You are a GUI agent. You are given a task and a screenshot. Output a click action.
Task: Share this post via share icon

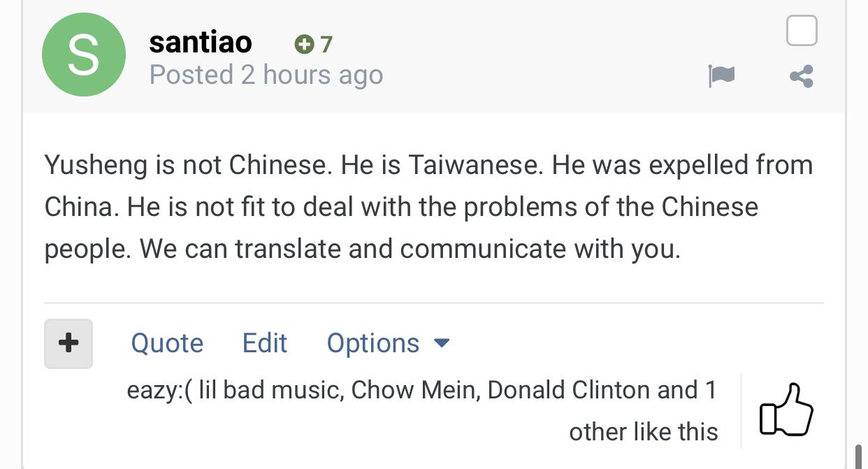pos(802,75)
